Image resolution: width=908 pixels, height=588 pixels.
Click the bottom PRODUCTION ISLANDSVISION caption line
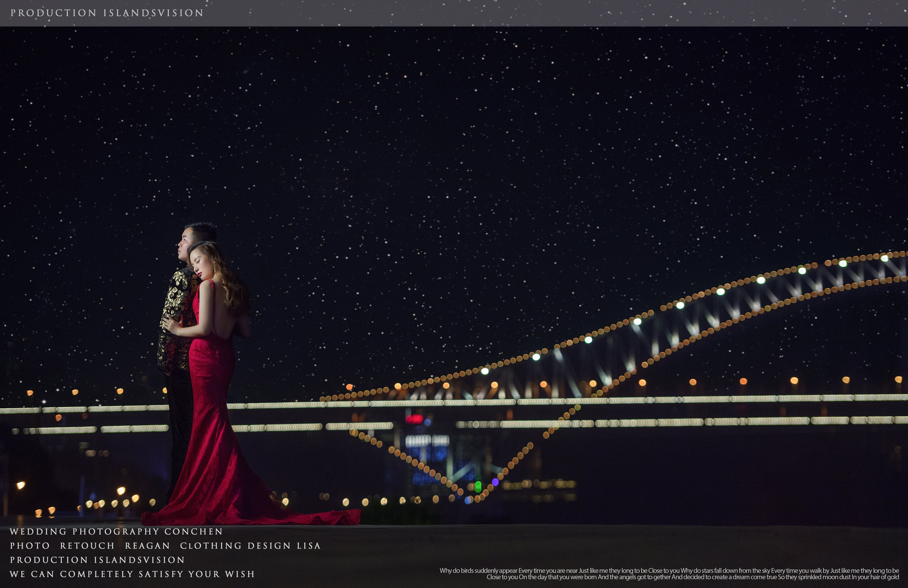click(97, 560)
